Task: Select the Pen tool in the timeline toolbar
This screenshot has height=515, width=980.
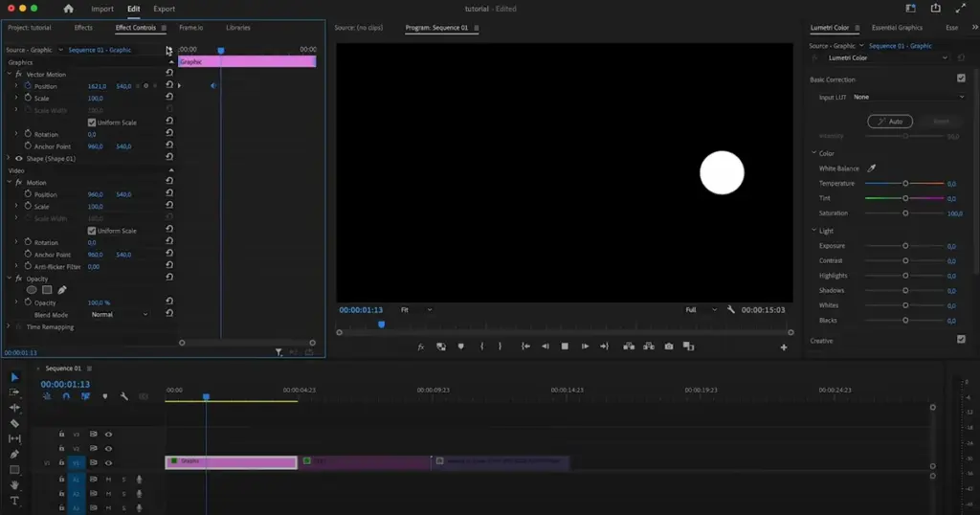Action: point(14,455)
